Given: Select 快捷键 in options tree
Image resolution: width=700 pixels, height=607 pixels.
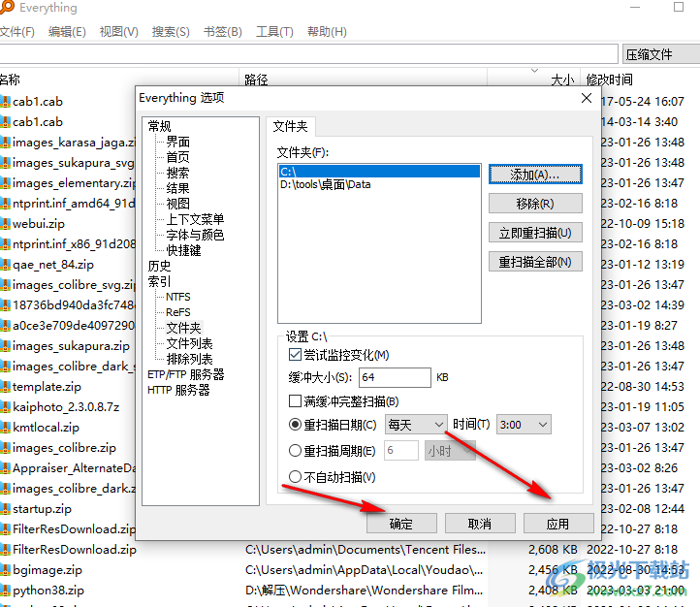Looking at the screenshot, I should coord(183,250).
